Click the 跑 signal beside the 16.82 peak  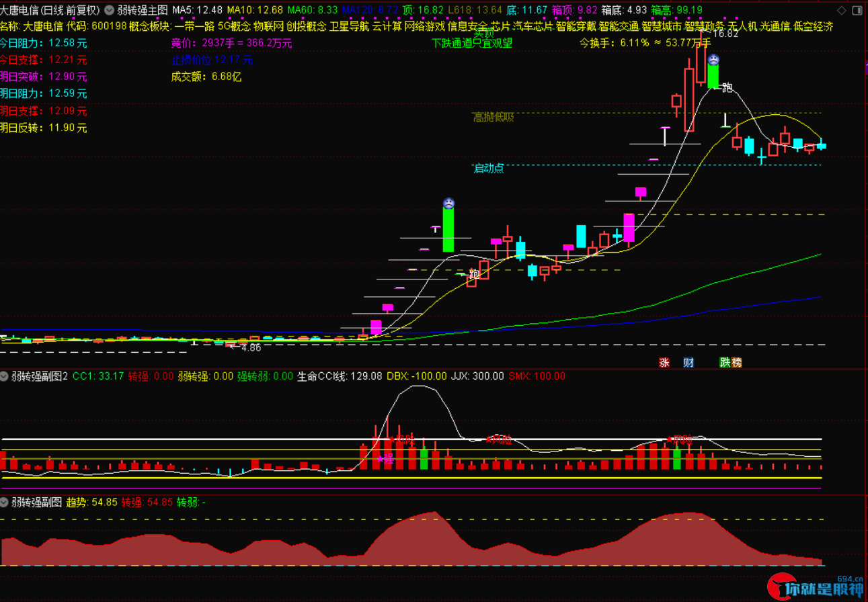[727, 88]
